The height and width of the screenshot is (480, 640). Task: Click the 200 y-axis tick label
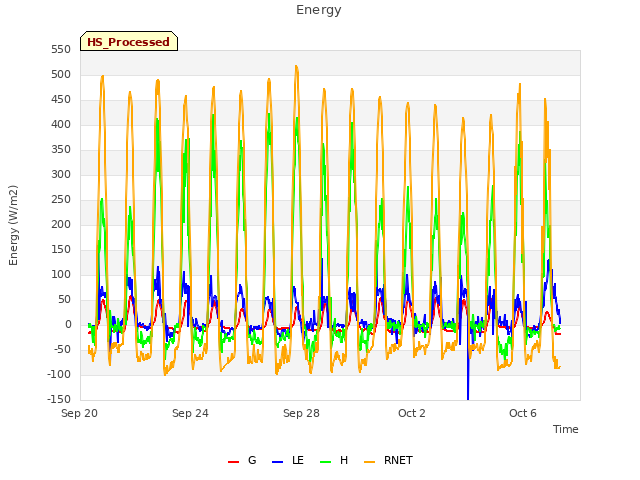[x=61, y=224]
